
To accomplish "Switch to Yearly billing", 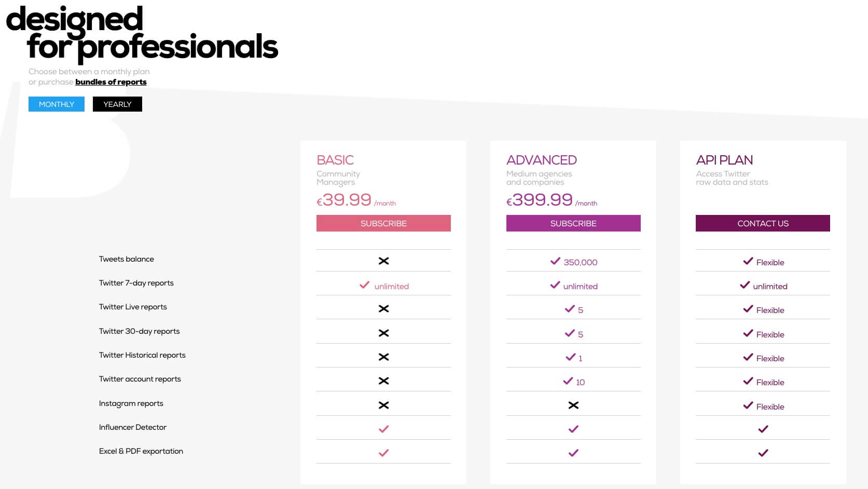I will 117,104.
